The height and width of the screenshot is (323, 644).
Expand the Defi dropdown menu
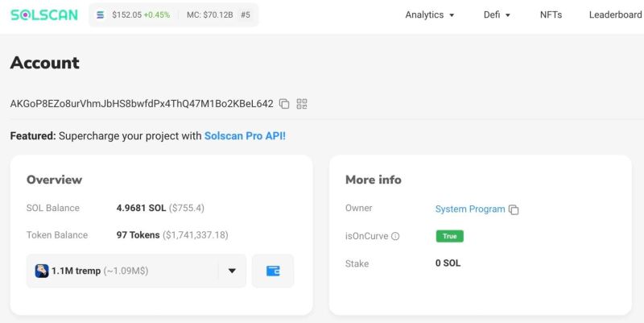pos(497,14)
